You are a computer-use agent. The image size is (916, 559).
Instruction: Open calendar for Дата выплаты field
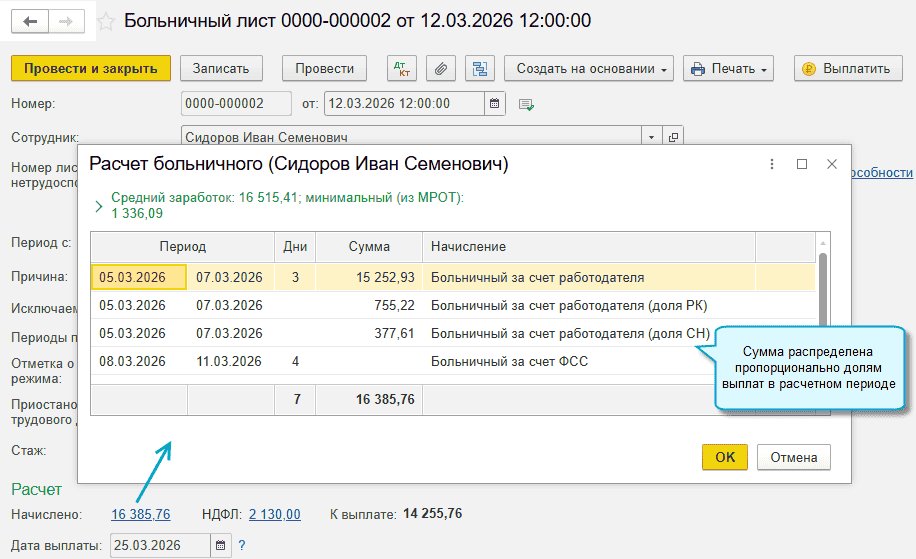point(220,545)
